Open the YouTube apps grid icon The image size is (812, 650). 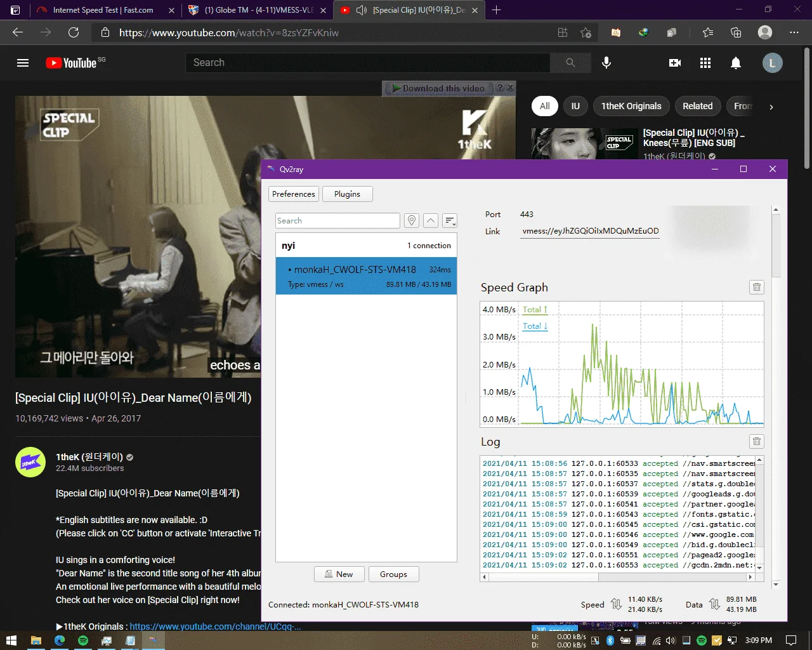(705, 63)
